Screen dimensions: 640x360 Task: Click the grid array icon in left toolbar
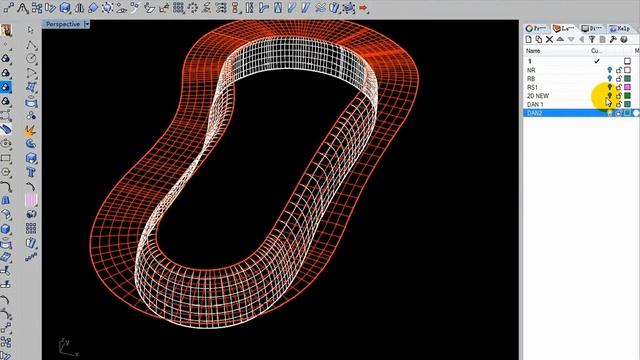click(x=31, y=228)
